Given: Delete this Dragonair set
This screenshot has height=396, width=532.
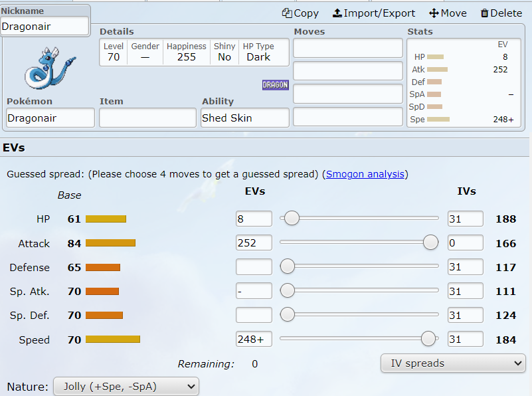Looking at the screenshot, I should [501, 13].
